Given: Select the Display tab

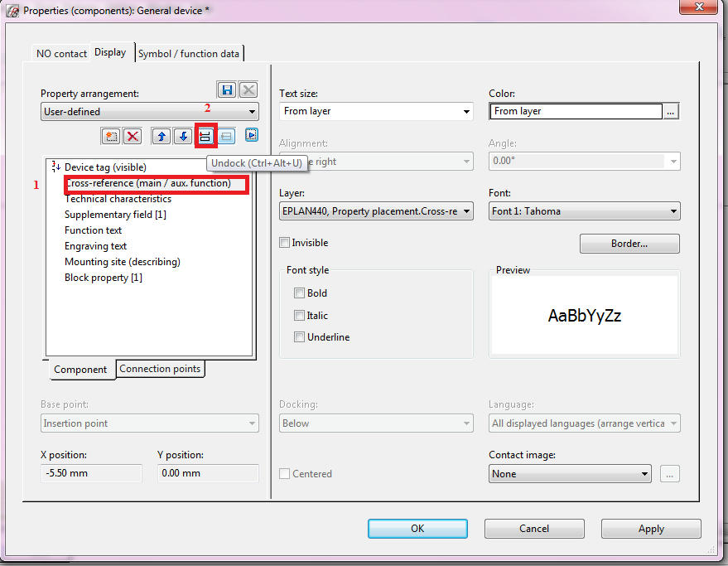Looking at the screenshot, I should click(x=110, y=52).
